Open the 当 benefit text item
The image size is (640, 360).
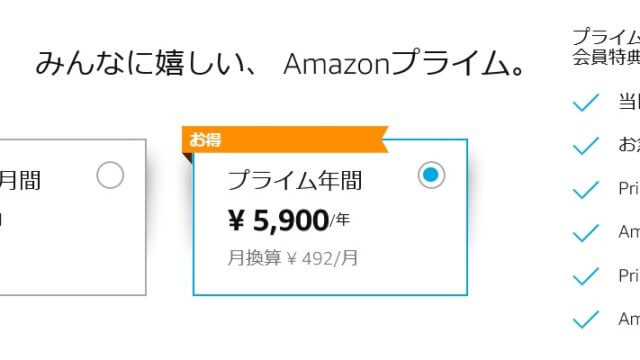tap(629, 102)
